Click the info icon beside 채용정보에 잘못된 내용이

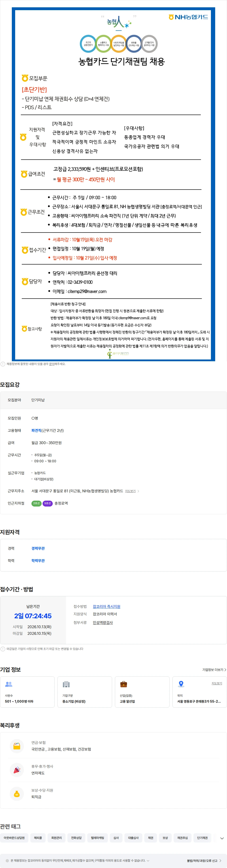[3, 364]
